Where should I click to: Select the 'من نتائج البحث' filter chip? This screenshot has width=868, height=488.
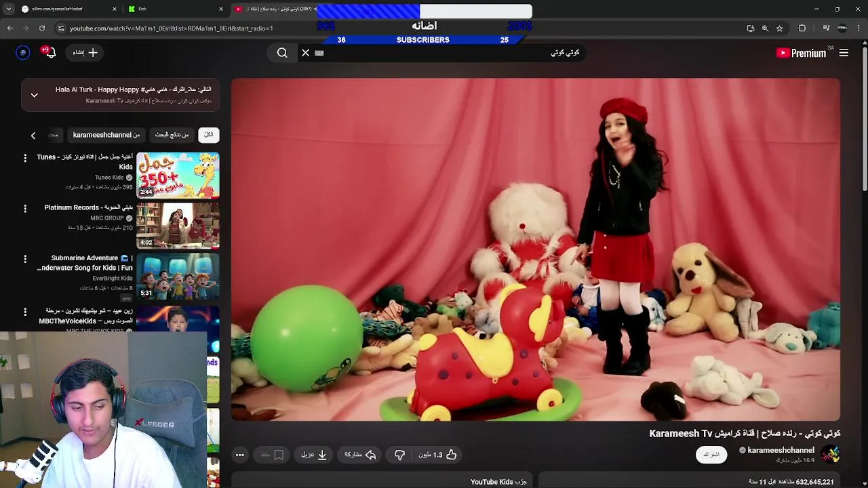point(172,135)
